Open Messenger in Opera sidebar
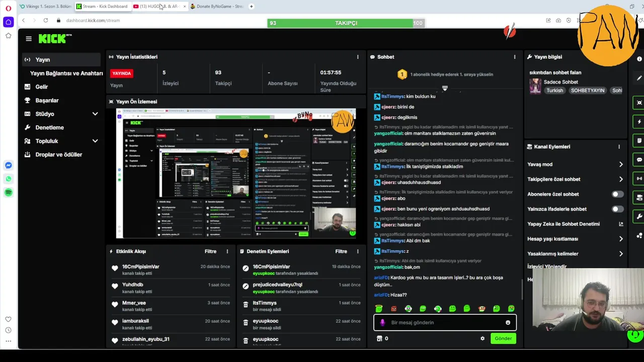Viewport: 644px width, 362px height. tap(9, 165)
